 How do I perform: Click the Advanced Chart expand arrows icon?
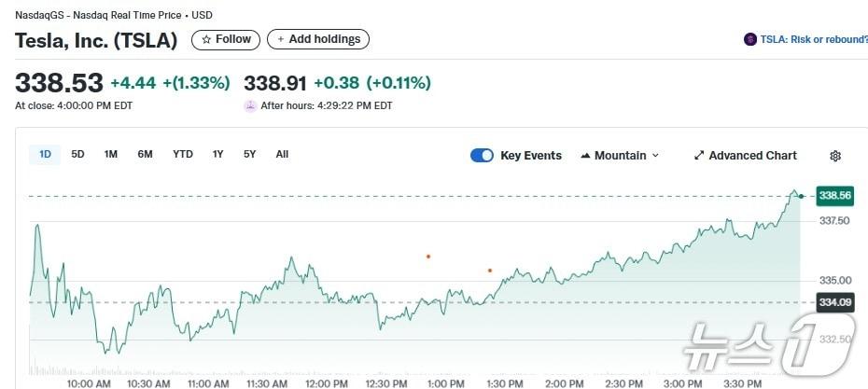[x=699, y=156]
